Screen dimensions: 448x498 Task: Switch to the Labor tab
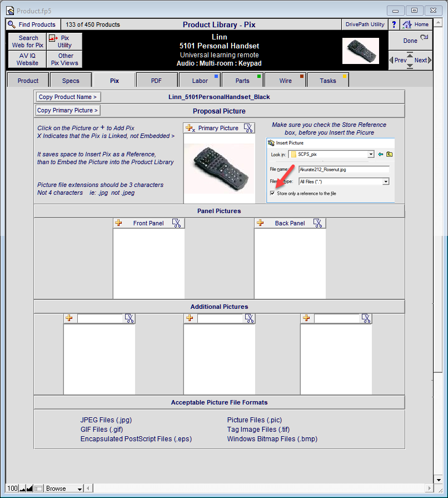pyautogui.click(x=200, y=80)
